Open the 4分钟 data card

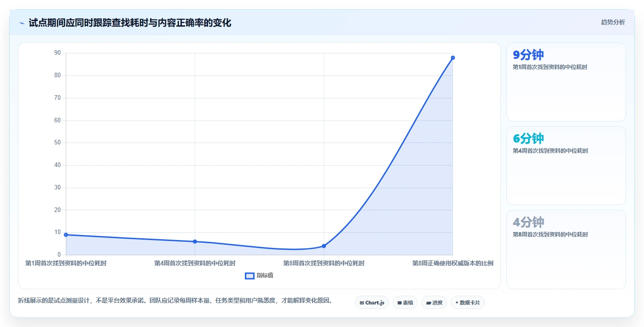566,249
